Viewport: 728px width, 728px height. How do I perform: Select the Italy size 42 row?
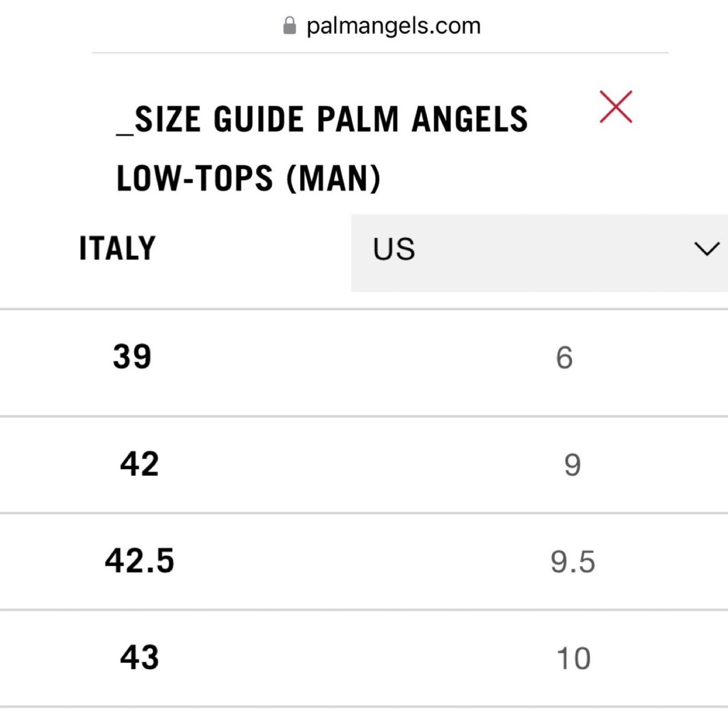pos(364,465)
